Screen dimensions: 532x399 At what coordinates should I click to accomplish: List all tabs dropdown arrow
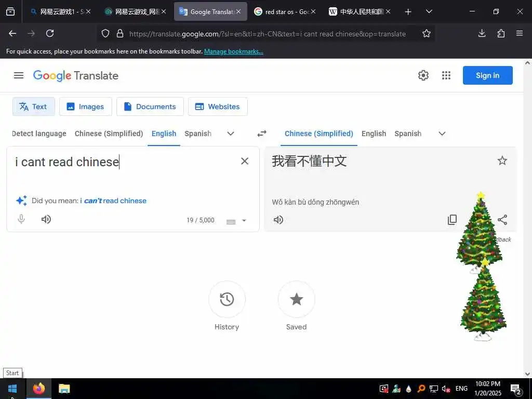tap(429, 11)
